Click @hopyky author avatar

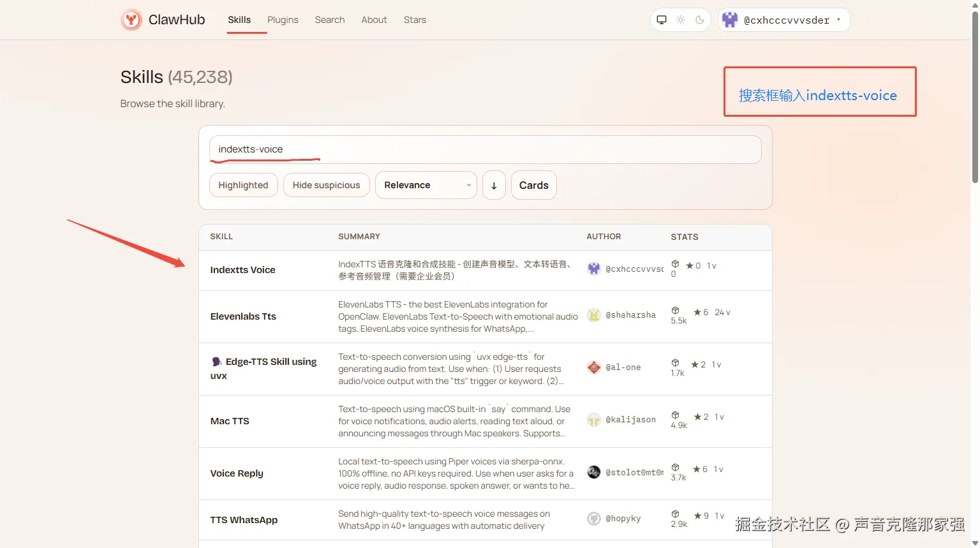pyautogui.click(x=594, y=519)
